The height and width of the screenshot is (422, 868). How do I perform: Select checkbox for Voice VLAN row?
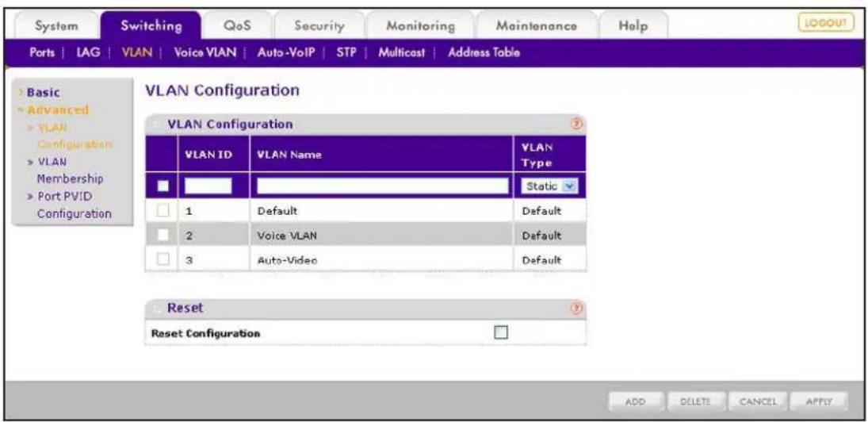point(163,235)
